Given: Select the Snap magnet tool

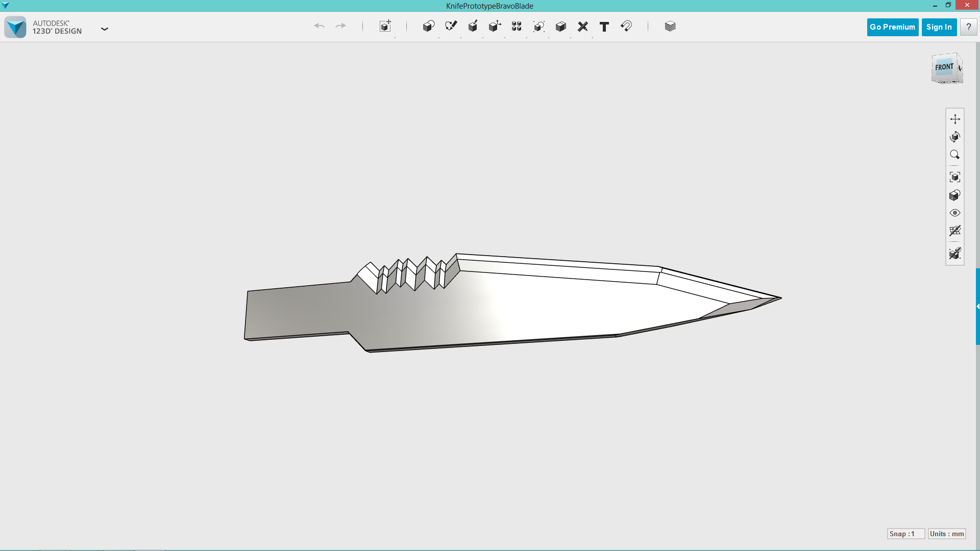Looking at the screenshot, I should [x=626, y=26].
